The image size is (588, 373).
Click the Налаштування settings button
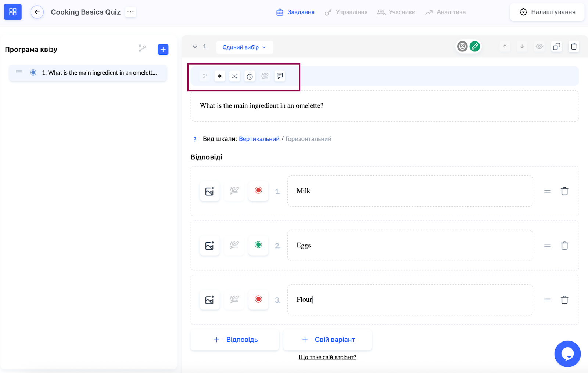547,12
